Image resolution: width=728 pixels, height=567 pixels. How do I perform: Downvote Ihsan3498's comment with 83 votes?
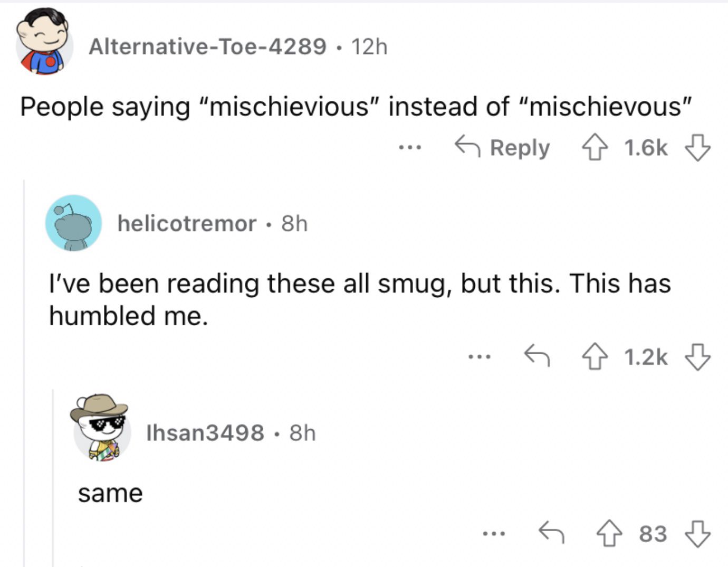(697, 533)
